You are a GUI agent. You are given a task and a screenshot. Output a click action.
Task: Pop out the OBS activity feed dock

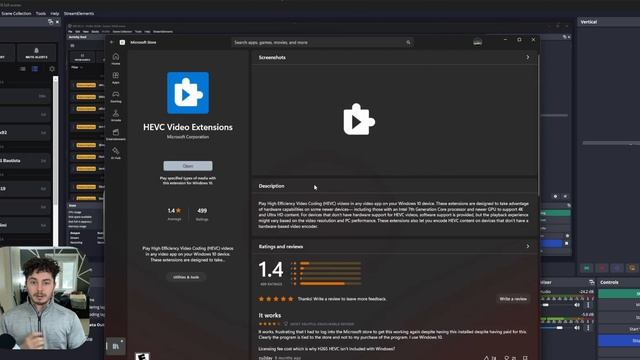pos(50,22)
